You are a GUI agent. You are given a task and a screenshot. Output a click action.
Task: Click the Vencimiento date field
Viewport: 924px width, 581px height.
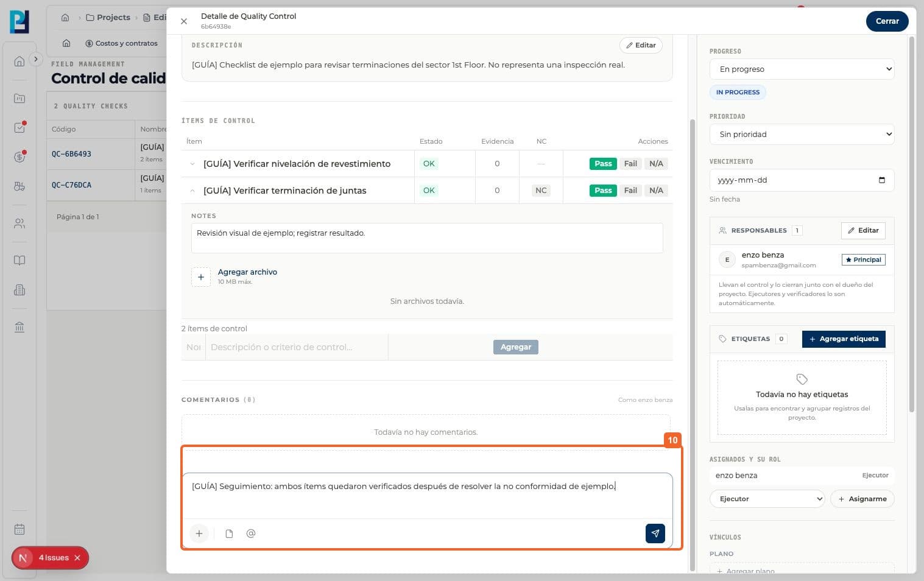pos(802,180)
